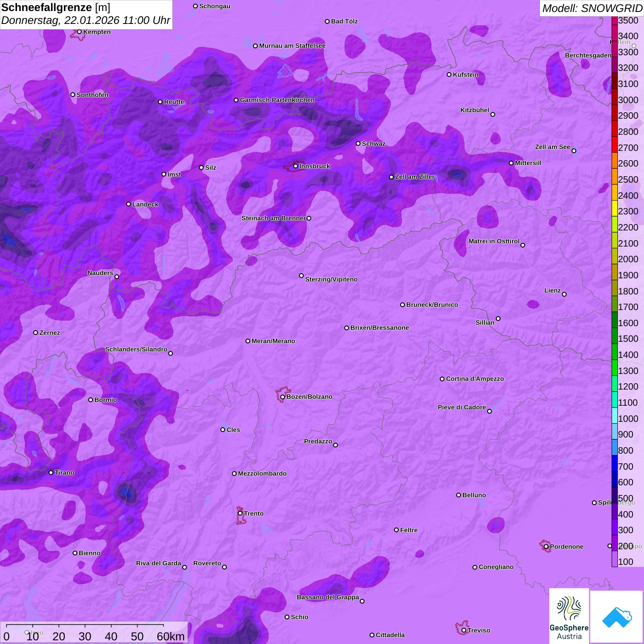
Task: Select the Bassano del Grappa label
Action: 328,597
